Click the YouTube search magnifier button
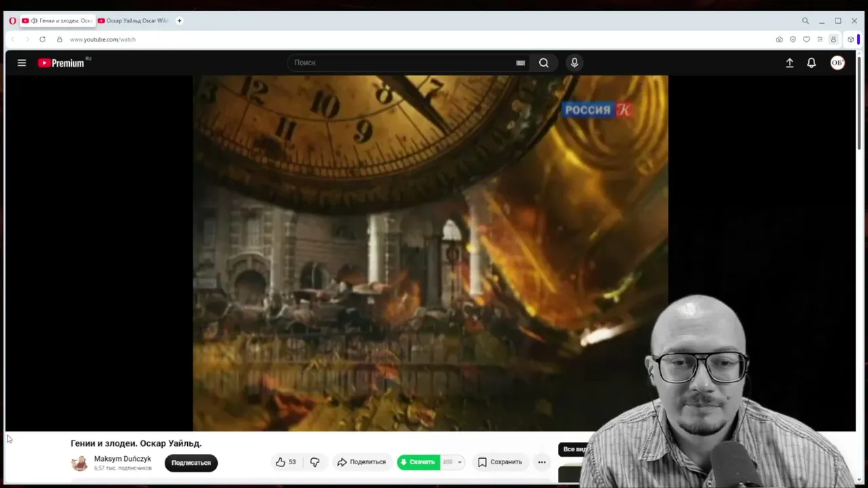 [x=544, y=63]
